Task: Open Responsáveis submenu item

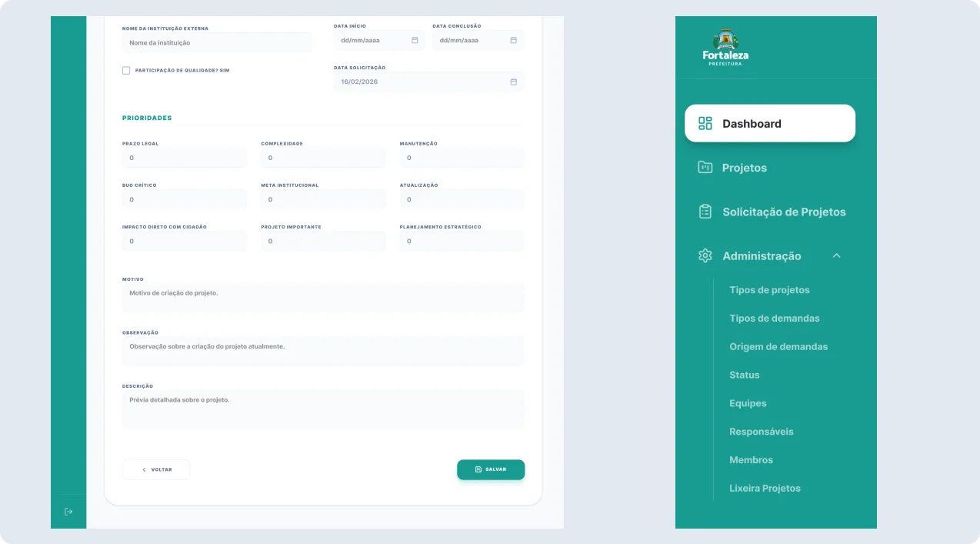Action: click(762, 432)
